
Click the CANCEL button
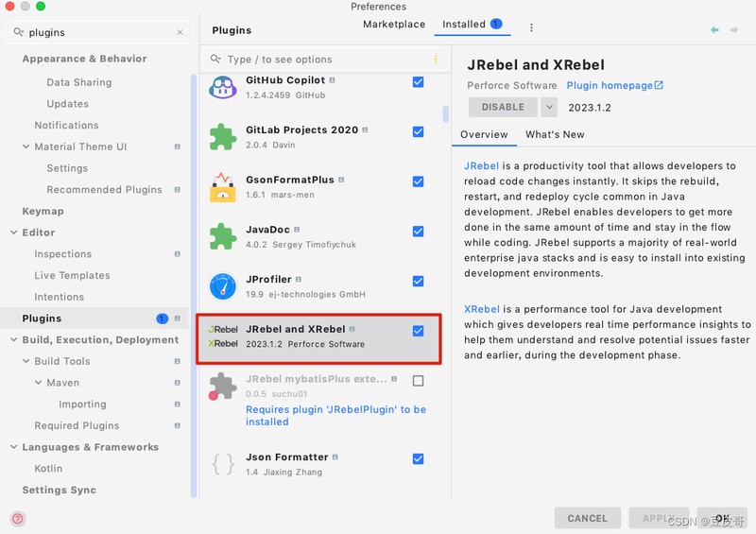click(587, 518)
